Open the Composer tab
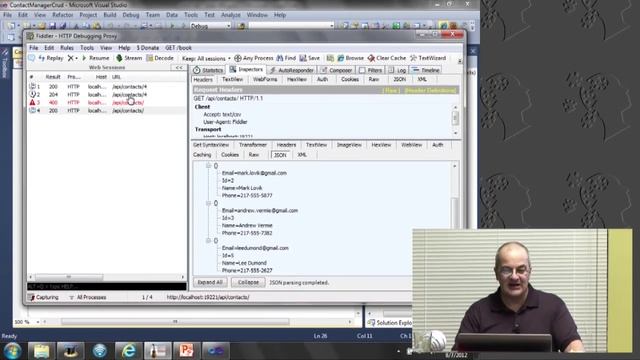The image size is (640, 360). pyautogui.click(x=336, y=70)
